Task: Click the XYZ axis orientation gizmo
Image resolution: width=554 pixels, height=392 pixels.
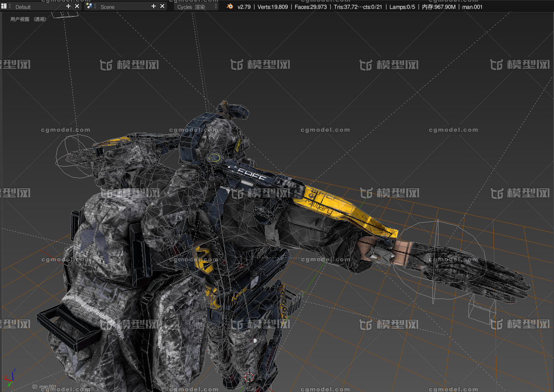Action: [x=10, y=378]
